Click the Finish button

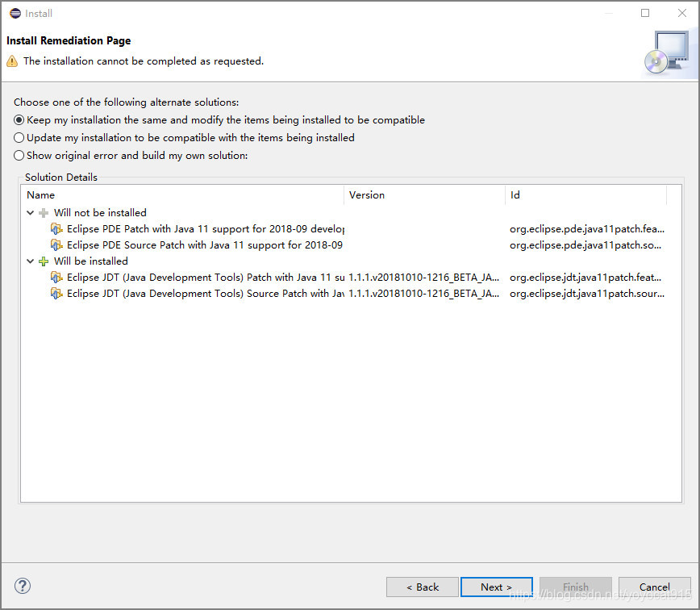click(576, 587)
